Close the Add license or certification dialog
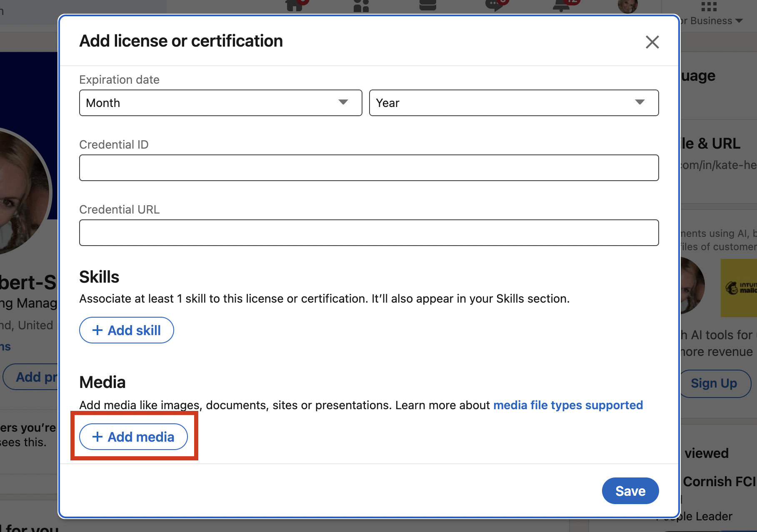Image resolution: width=757 pixels, height=532 pixels. pyautogui.click(x=652, y=42)
